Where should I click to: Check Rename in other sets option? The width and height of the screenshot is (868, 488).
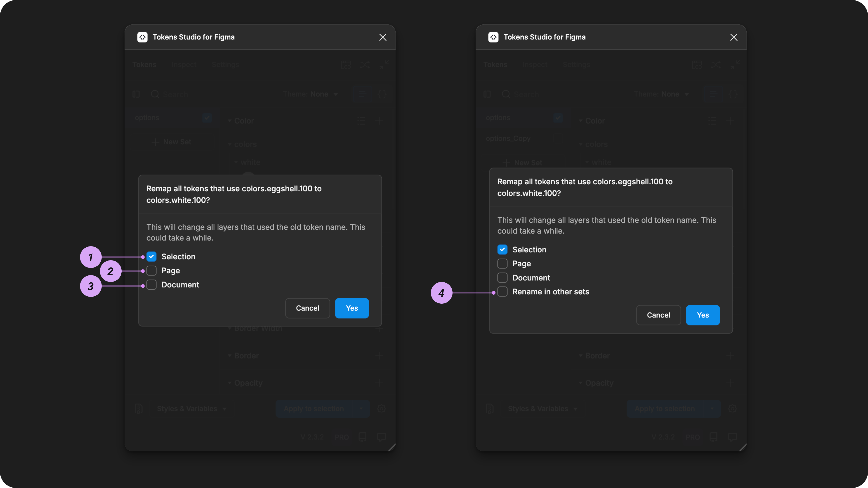click(x=502, y=292)
